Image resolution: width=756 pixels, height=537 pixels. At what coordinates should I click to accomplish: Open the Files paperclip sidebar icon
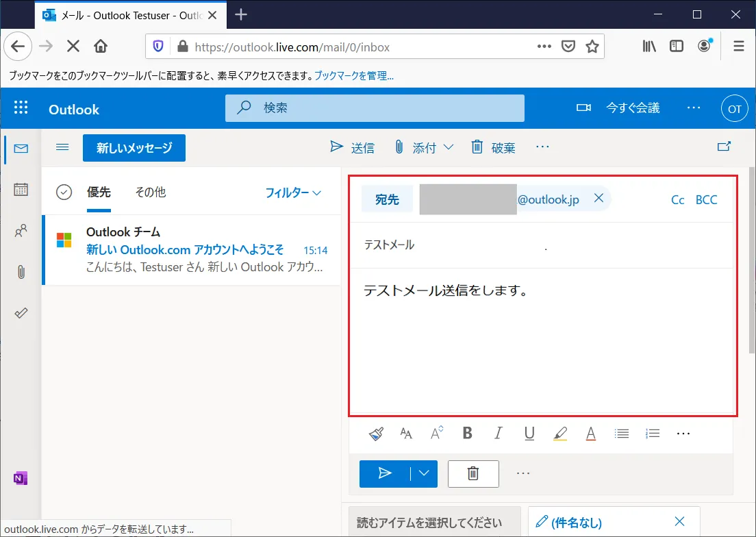tap(21, 273)
